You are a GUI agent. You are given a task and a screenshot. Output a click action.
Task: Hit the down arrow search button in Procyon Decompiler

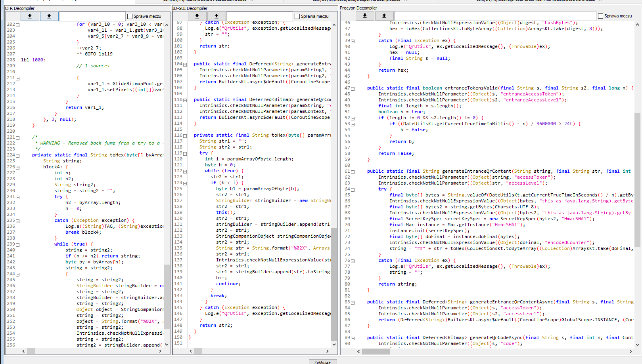(365, 16)
